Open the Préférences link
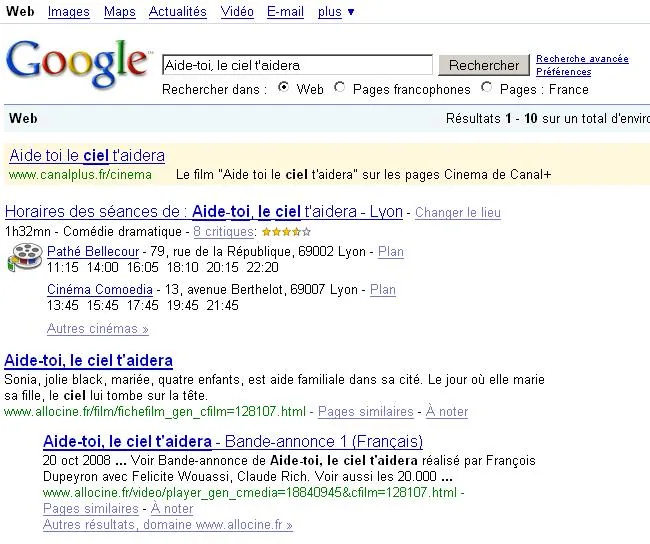Screen dimensions: 650x544 (563, 72)
